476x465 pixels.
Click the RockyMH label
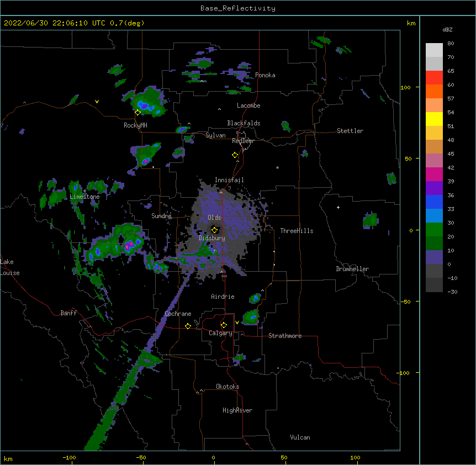tap(135, 125)
